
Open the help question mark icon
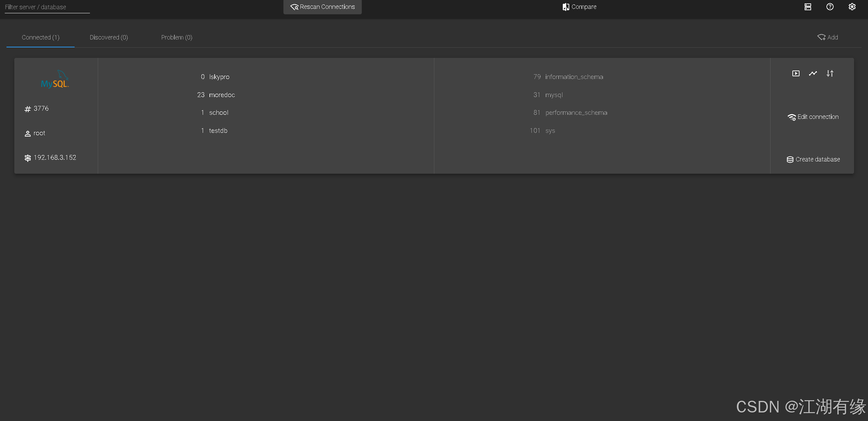pyautogui.click(x=830, y=7)
